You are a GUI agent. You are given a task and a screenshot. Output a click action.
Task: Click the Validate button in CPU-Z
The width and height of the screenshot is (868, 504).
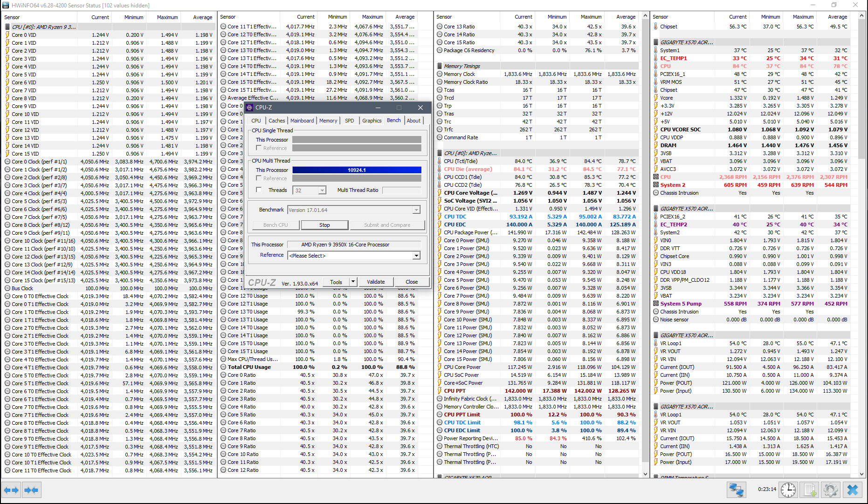pos(376,282)
